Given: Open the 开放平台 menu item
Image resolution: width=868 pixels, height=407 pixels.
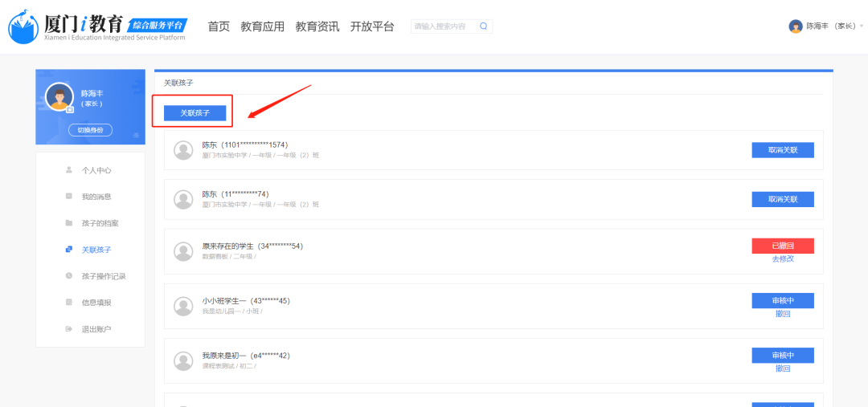Looking at the screenshot, I should [x=372, y=26].
